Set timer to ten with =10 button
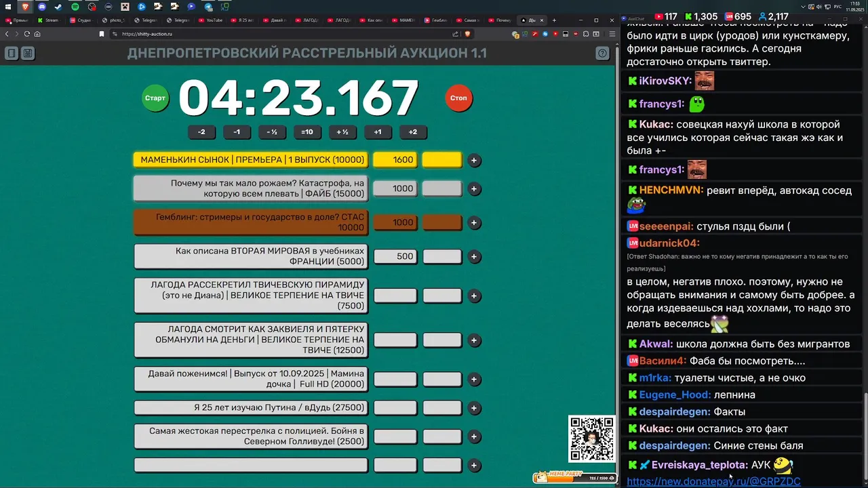Image resolution: width=868 pixels, height=488 pixels. click(x=307, y=132)
